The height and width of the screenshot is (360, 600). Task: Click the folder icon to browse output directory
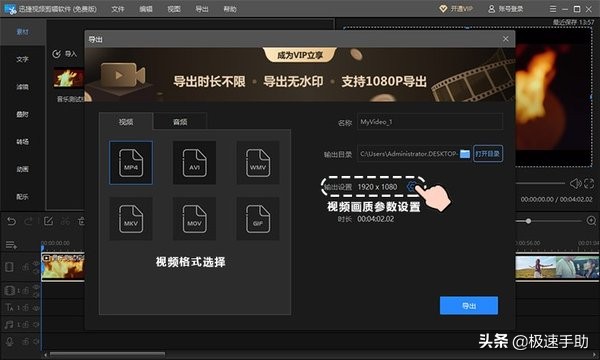[465, 154]
